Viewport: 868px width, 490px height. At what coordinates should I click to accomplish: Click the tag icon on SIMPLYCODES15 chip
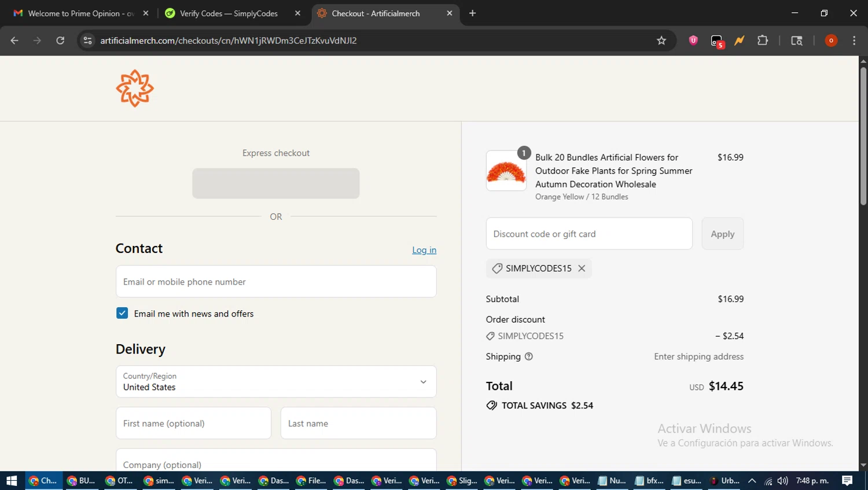click(x=497, y=268)
